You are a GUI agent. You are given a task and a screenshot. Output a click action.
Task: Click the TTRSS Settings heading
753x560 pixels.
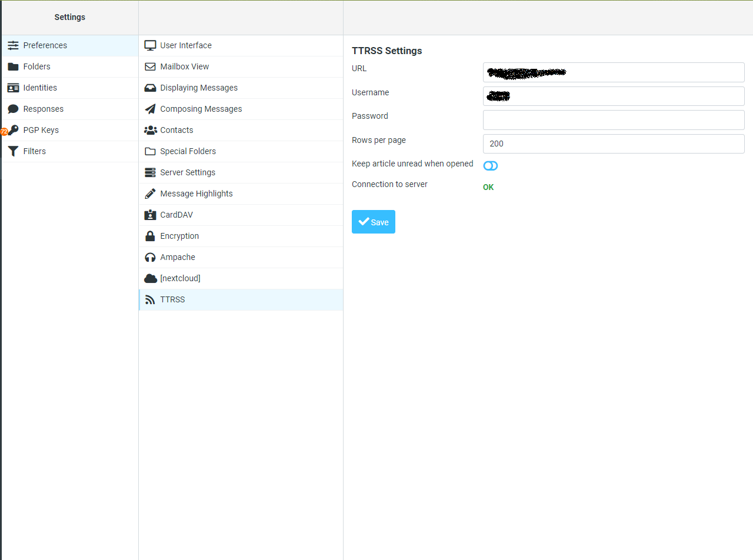click(387, 51)
